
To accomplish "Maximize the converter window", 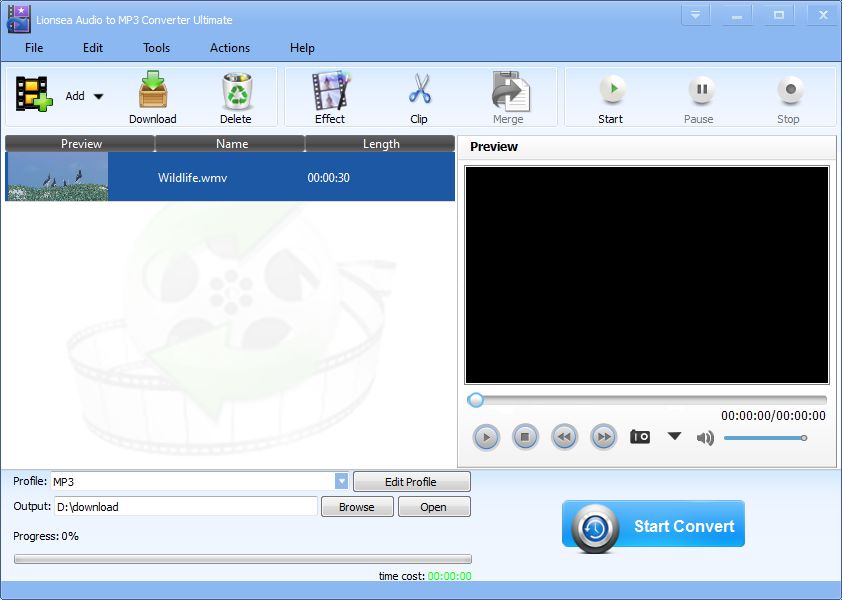I will 779,15.
